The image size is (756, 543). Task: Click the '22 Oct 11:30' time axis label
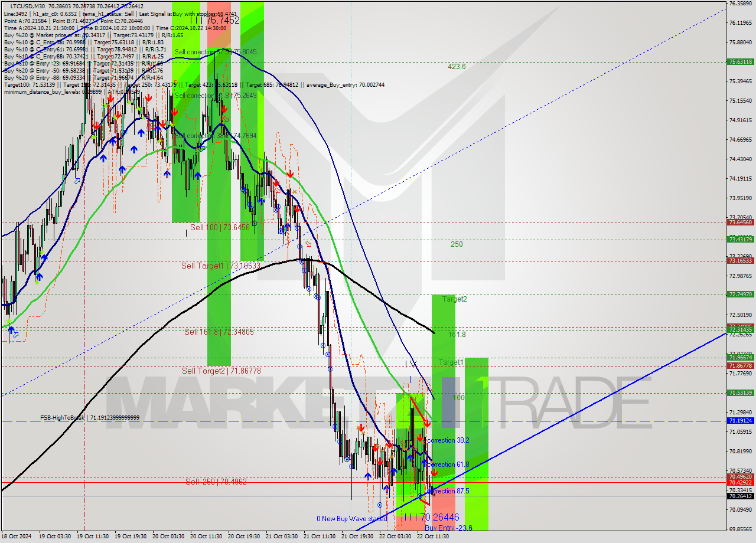coord(433,537)
